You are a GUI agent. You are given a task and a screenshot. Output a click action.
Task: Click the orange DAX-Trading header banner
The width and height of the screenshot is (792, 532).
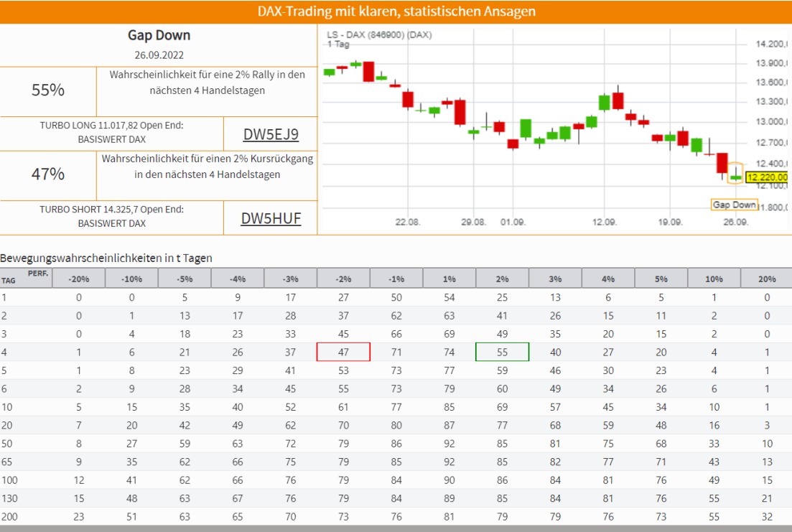click(x=396, y=11)
